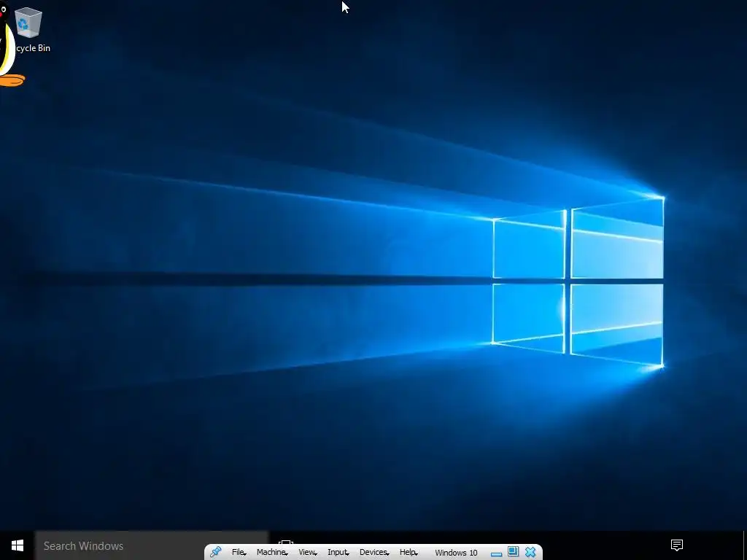Open the Input menu

338,553
